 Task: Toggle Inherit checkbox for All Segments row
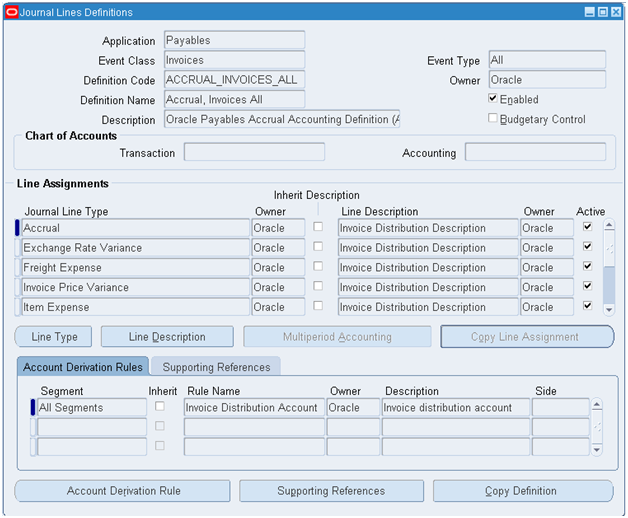159,406
